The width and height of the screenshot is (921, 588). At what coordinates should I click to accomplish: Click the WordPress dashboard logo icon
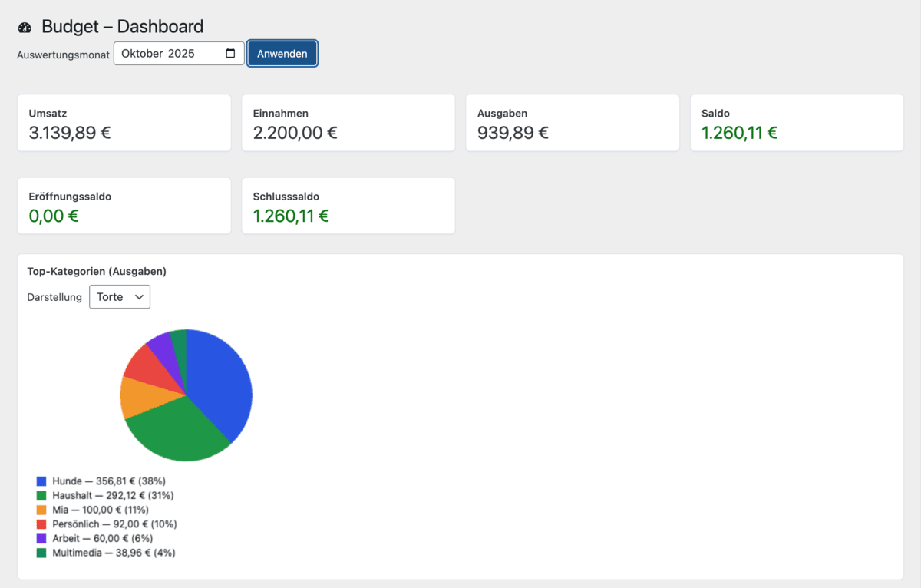[25, 26]
